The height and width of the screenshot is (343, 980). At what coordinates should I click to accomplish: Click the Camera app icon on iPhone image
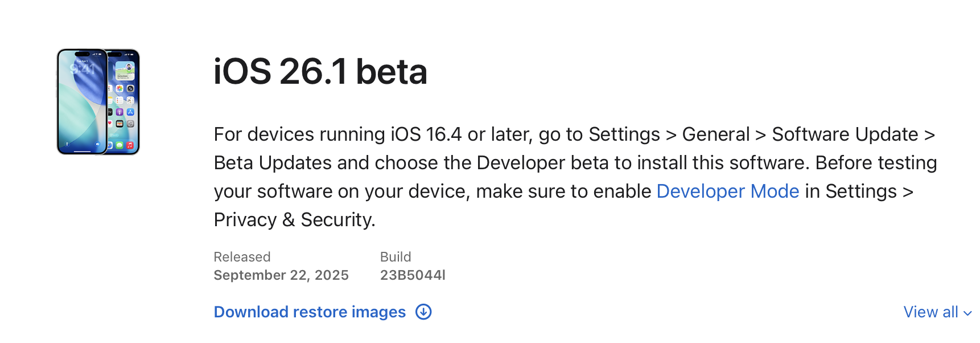pos(130,89)
